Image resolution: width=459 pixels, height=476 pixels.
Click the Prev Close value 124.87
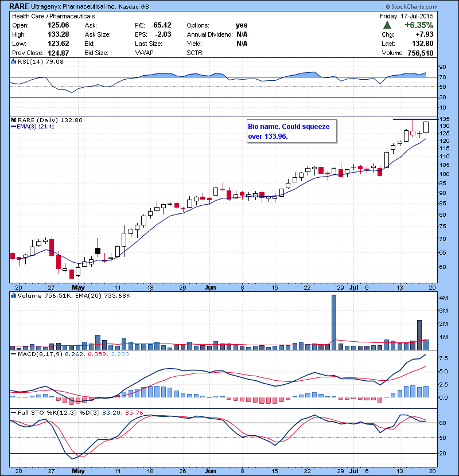click(x=59, y=53)
